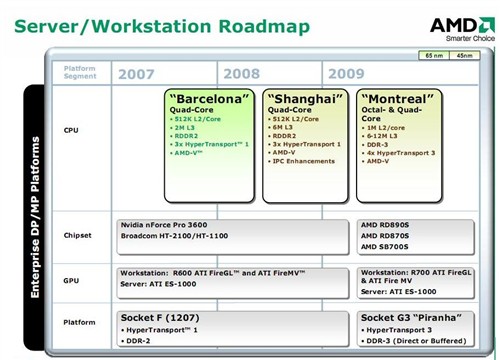
Task: Click the 2008 year column header
Action: pos(241,74)
